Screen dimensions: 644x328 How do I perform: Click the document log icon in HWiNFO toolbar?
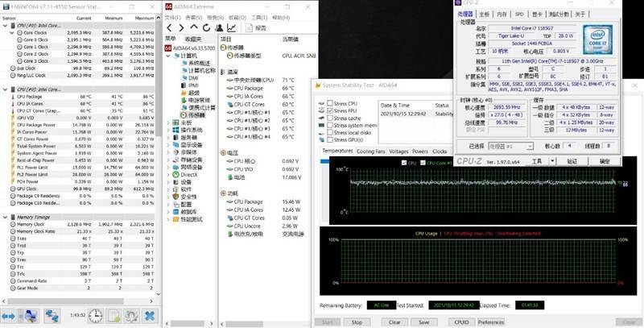tap(114, 316)
